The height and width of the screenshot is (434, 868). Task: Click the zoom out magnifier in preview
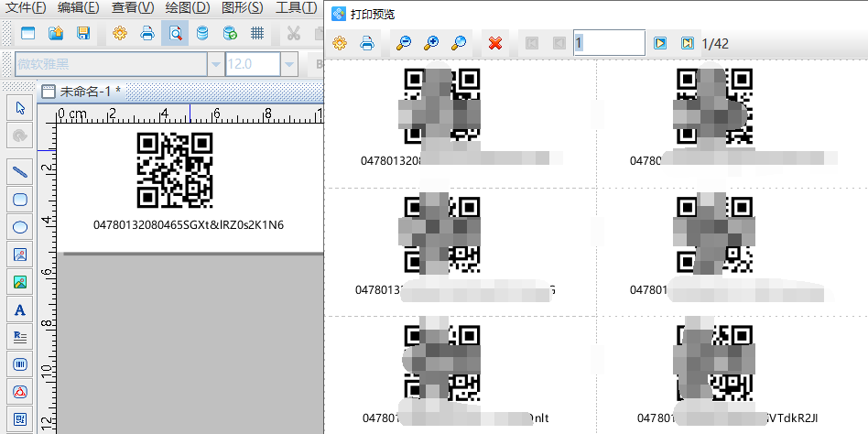click(404, 43)
